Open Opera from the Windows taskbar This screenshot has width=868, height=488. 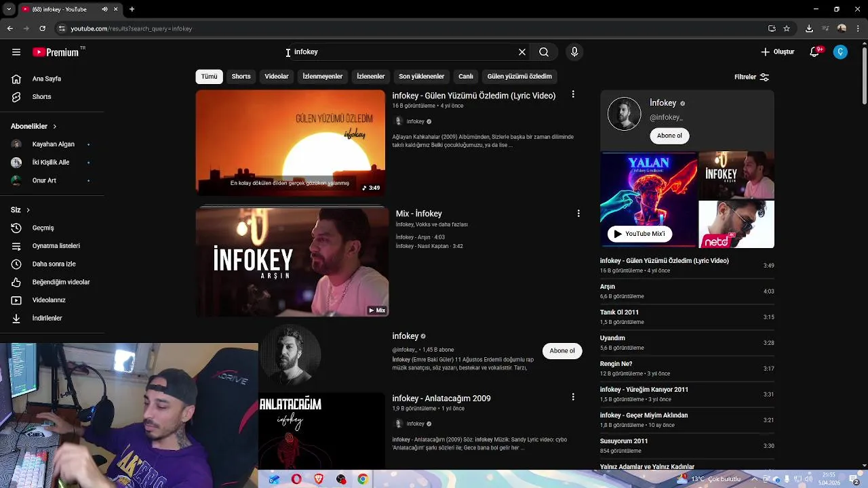296,479
